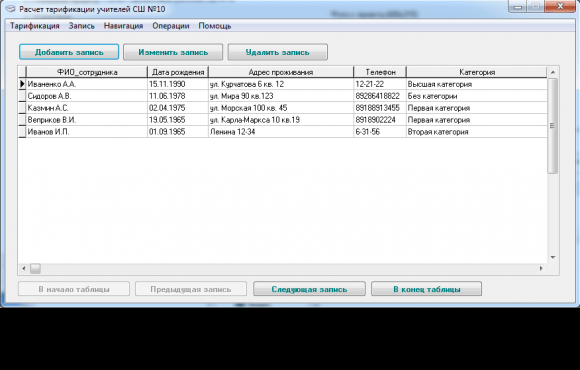The image size is (580, 370).
Task: Click the horizontal scrollbar left arrow
Action: pos(24,268)
